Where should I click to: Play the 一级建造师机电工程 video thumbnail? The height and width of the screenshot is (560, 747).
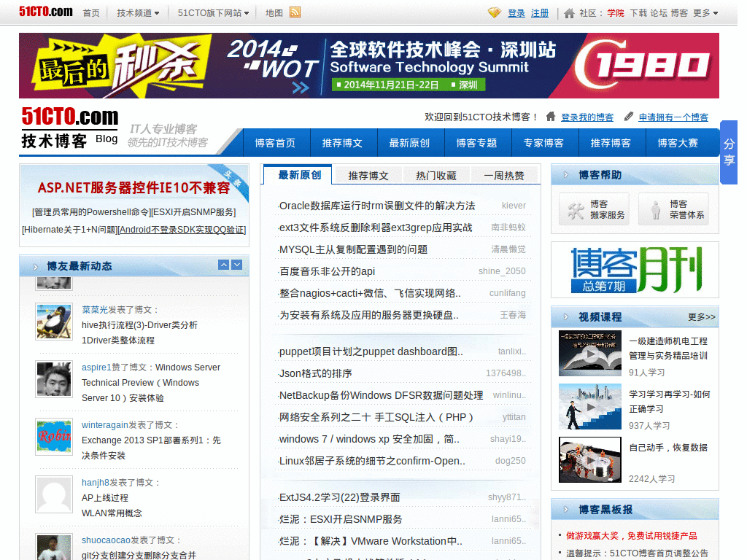589,354
